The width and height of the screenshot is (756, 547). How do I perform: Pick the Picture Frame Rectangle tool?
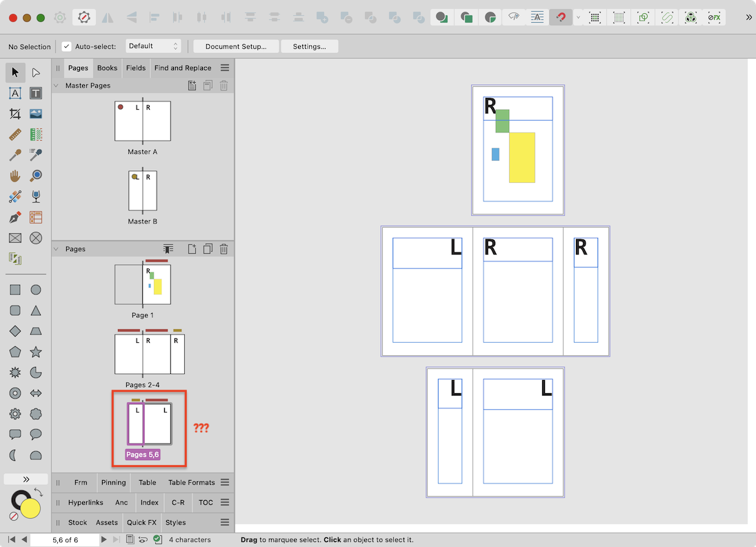point(14,238)
